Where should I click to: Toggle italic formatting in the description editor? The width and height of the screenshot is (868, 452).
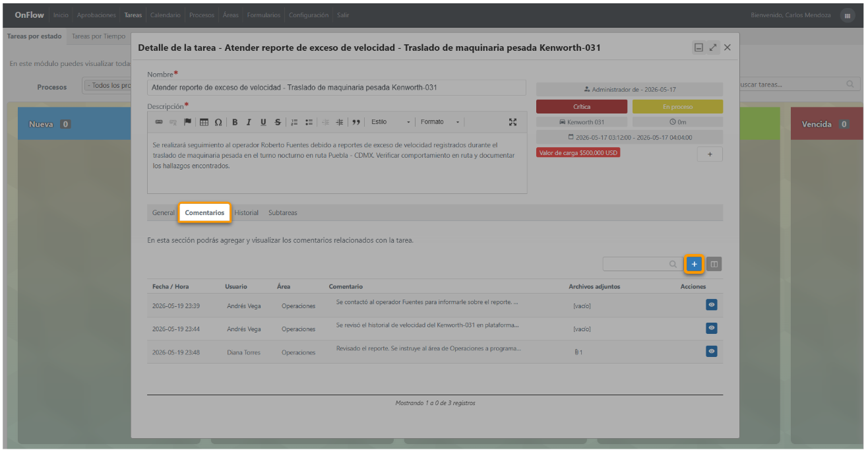click(249, 122)
